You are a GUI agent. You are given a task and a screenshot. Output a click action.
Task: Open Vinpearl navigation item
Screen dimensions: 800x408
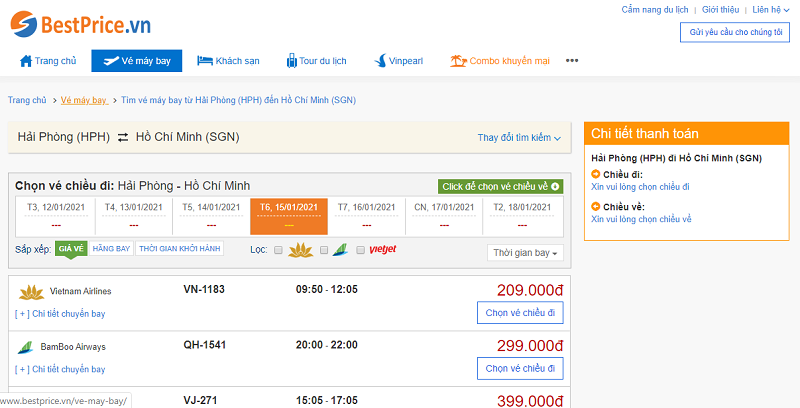pyautogui.click(x=398, y=61)
